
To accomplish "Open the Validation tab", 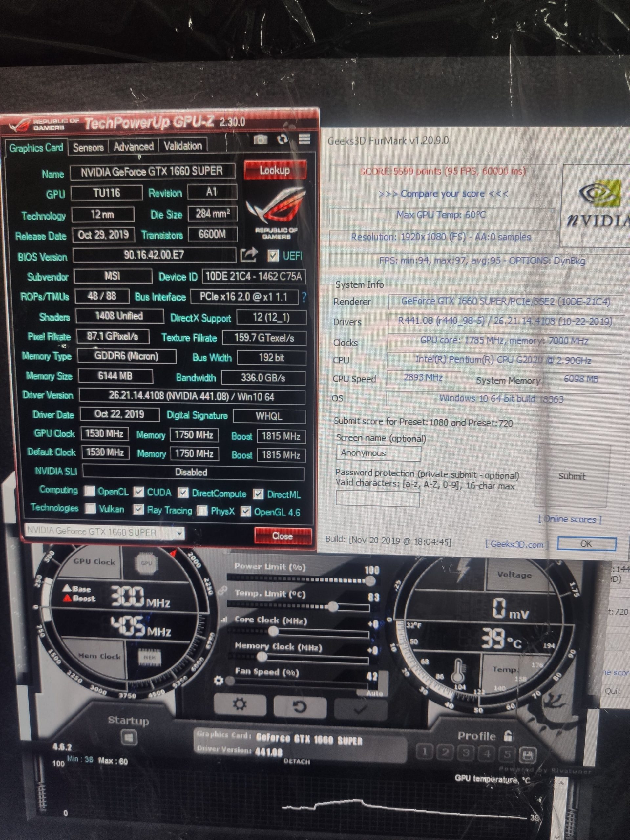I will point(183,145).
